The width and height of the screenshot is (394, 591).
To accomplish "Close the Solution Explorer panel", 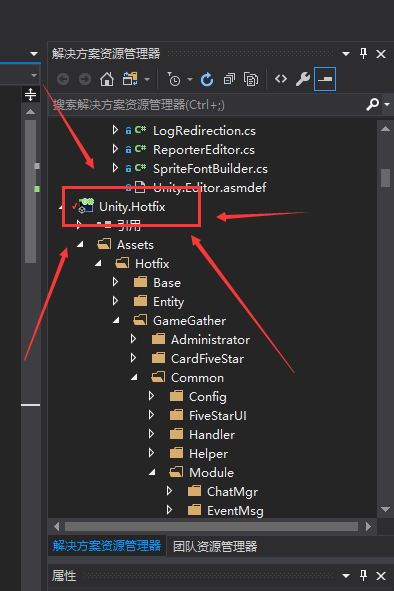I will (x=381, y=54).
